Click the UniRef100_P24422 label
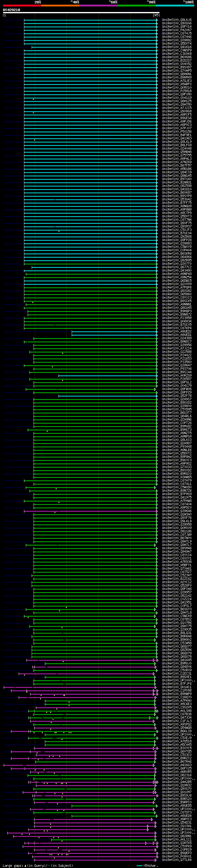This screenshot has height=868, width=197. (177, 355)
